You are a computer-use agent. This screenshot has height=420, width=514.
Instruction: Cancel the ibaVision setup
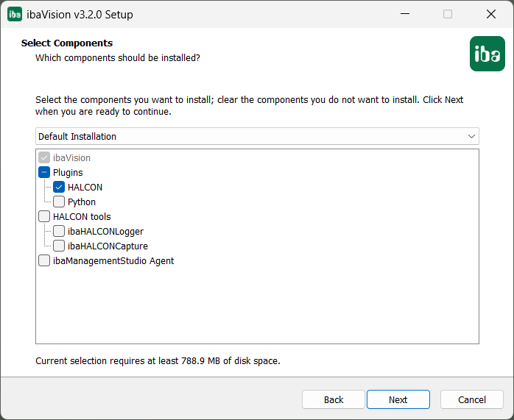[x=472, y=399]
